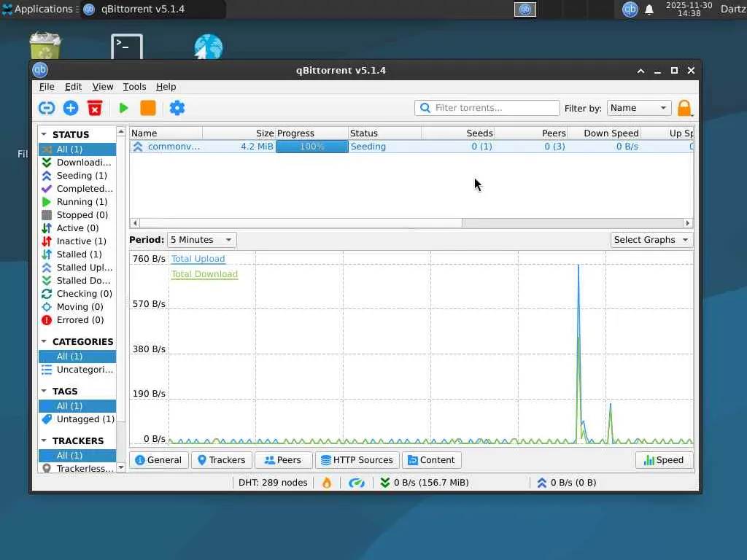
Task: Collapse the STATUS section
Action: tap(44, 134)
